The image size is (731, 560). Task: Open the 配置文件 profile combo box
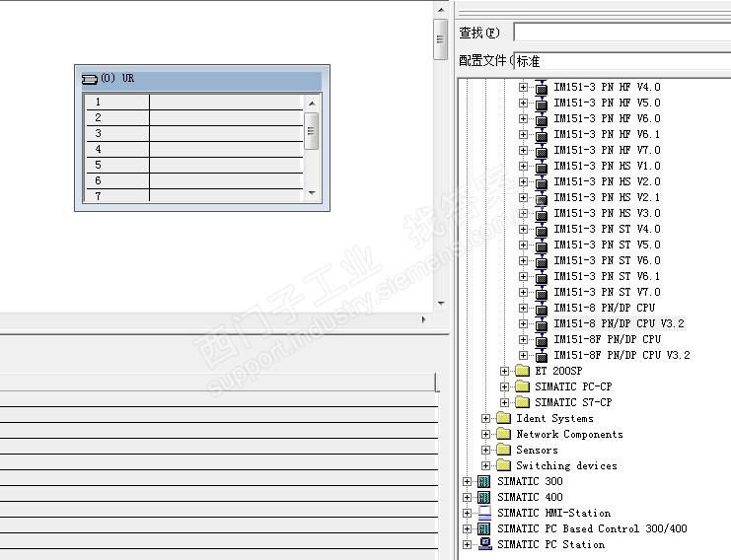[x=621, y=61]
